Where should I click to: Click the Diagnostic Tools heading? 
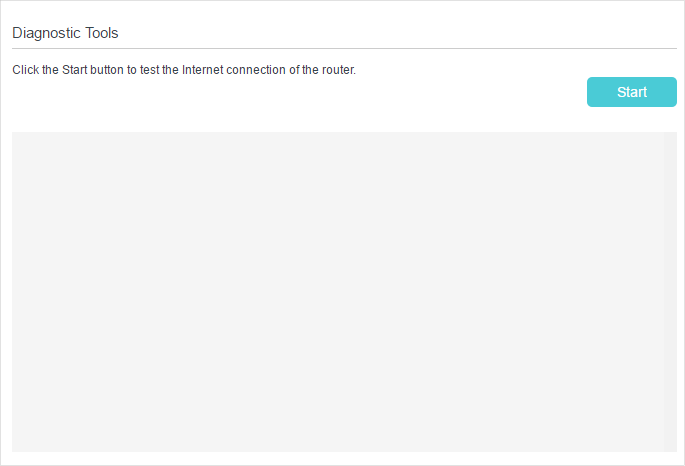(x=65, y=33)
